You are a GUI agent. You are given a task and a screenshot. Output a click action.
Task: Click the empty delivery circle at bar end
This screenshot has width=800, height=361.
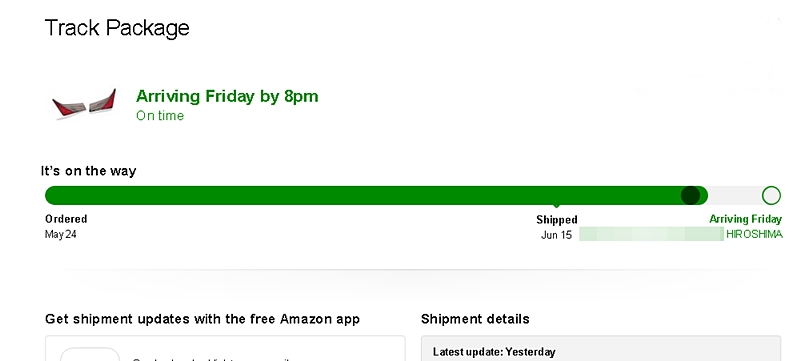click(771, 195)
